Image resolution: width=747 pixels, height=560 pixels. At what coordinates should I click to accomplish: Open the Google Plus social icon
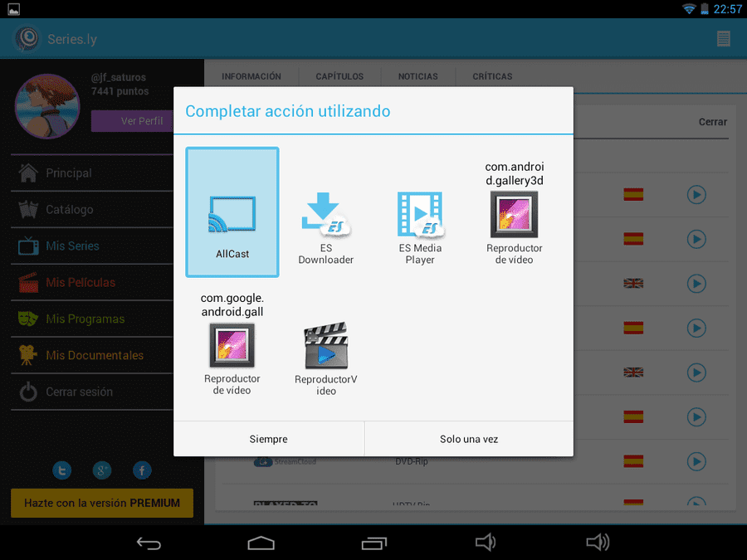click(102, 470)
